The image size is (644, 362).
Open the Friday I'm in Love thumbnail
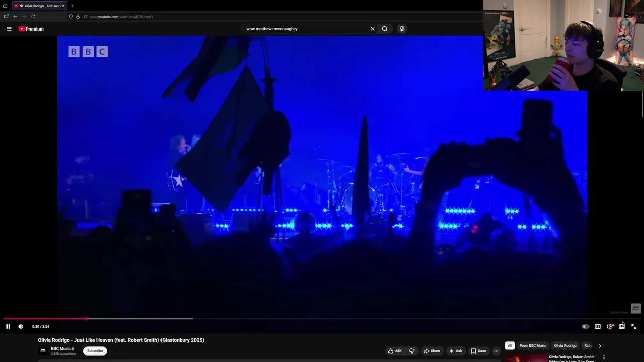[526, 358]
